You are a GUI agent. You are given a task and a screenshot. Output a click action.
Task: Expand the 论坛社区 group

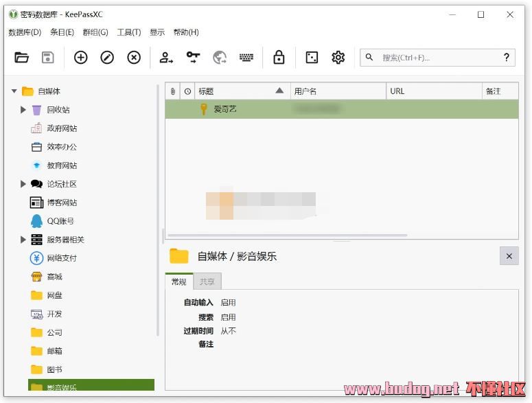point(23,184)
